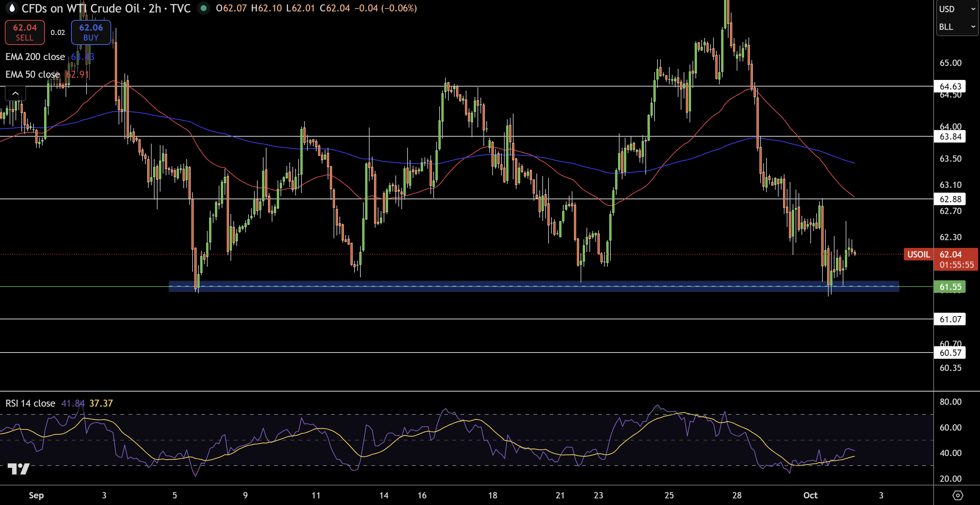Viewport: 980px width, 505px height.
Task: Open chart settings gear icon
Action: point(957,495)
